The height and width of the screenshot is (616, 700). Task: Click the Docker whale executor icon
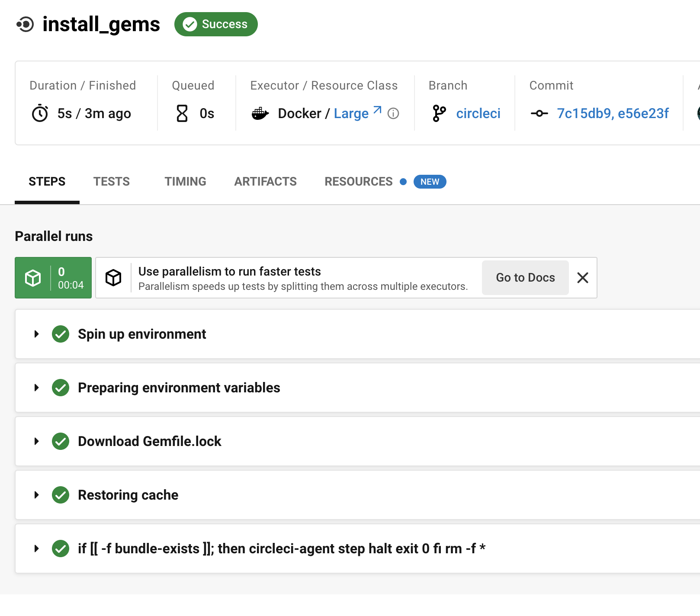pyautogui.click(x=260, y=113)
